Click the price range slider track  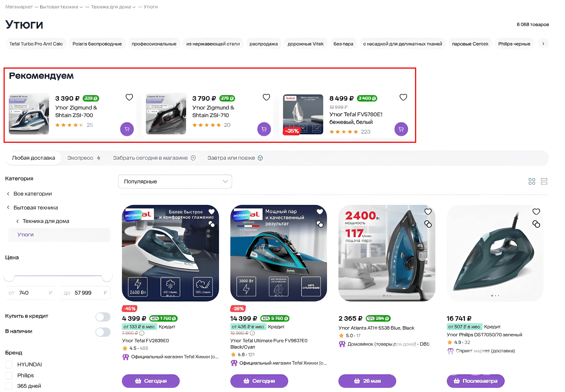tap(58, 276)
